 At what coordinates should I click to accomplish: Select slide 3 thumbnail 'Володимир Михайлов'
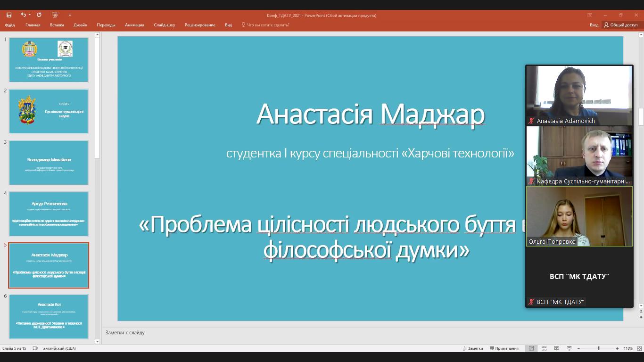49,163
